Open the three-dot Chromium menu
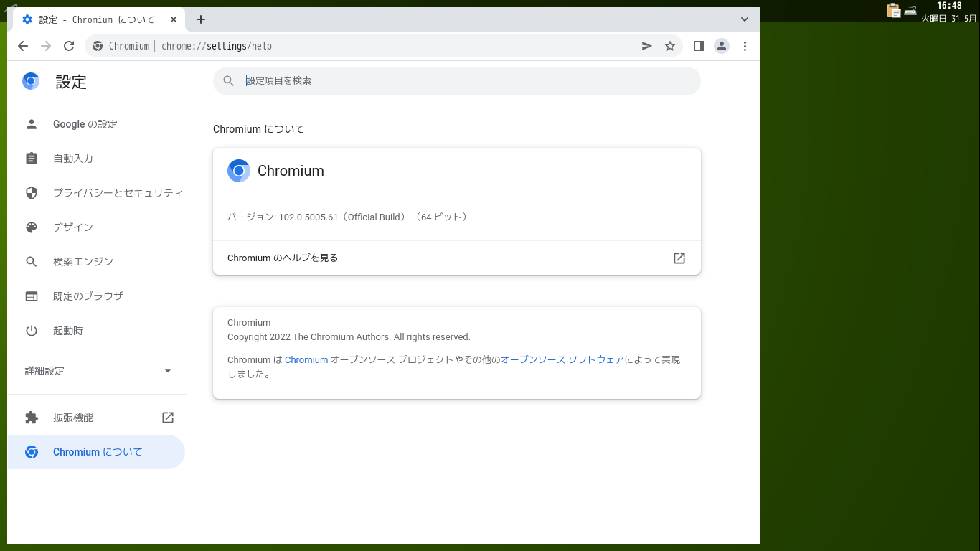Screen dimensions: 980x551 745,46
